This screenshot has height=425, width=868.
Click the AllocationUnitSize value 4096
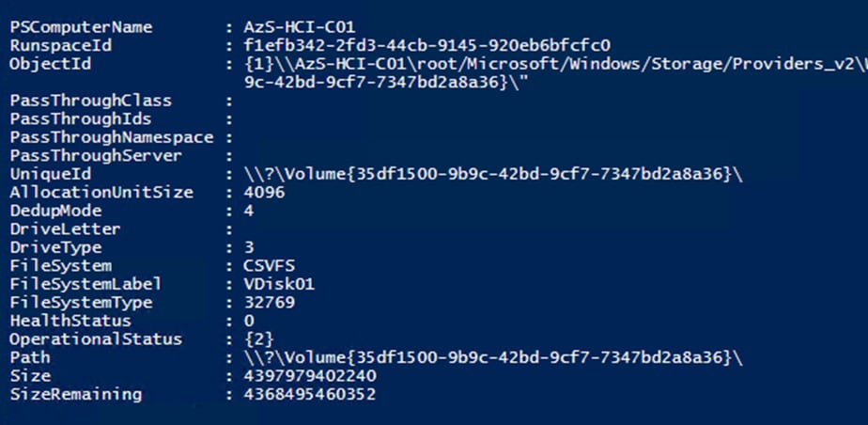pyautogui.click(x=264, y=192)
